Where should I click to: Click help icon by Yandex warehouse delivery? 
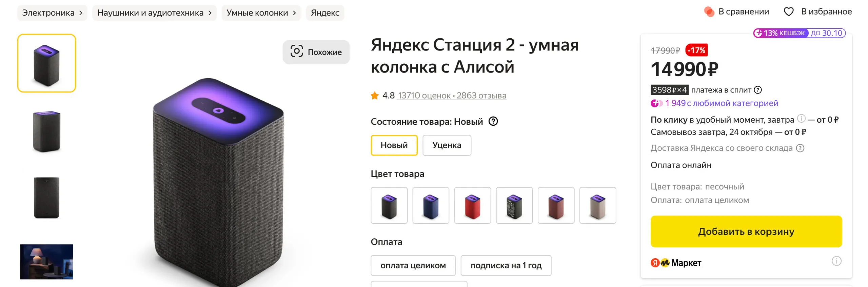coord(800,148)
